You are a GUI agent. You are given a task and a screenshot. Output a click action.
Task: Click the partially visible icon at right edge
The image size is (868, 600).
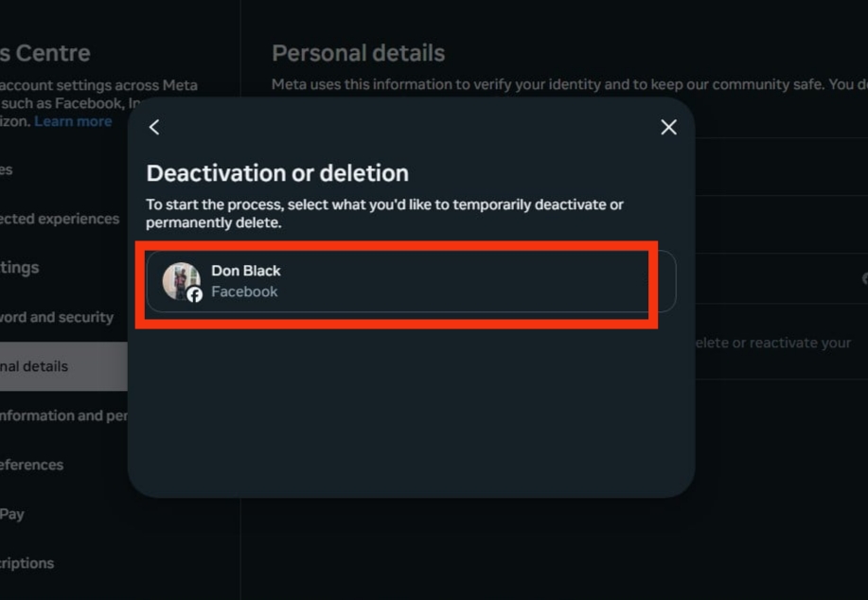pos(864,278)
